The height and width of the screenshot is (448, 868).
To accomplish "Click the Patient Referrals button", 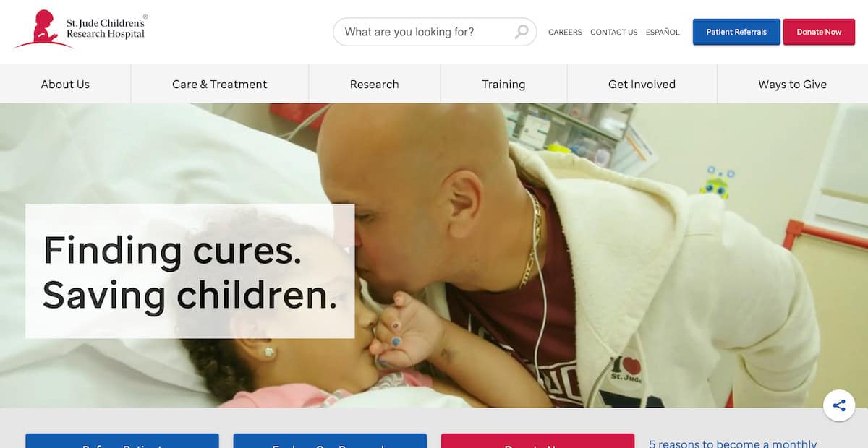I will [736, 32].
